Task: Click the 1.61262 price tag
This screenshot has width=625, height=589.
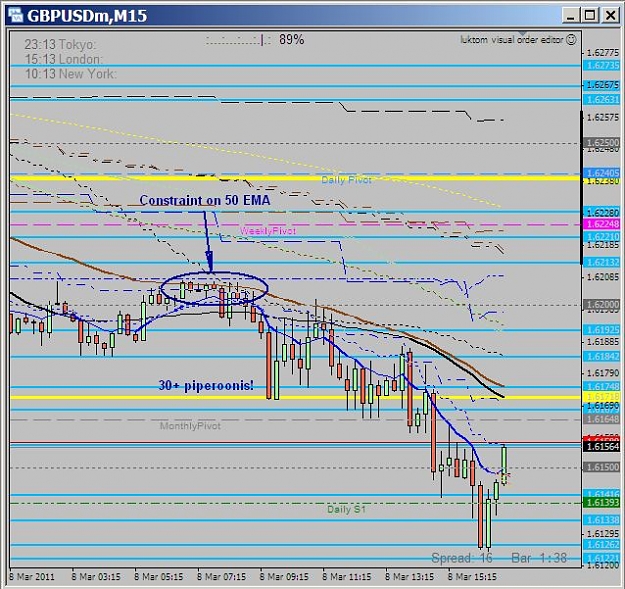Action: (x=601, y=544)
